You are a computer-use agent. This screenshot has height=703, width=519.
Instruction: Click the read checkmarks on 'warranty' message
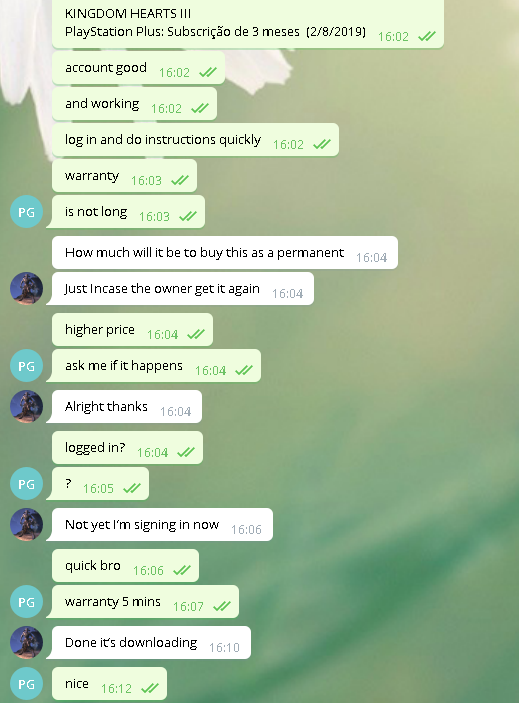[x=180, y=180]
